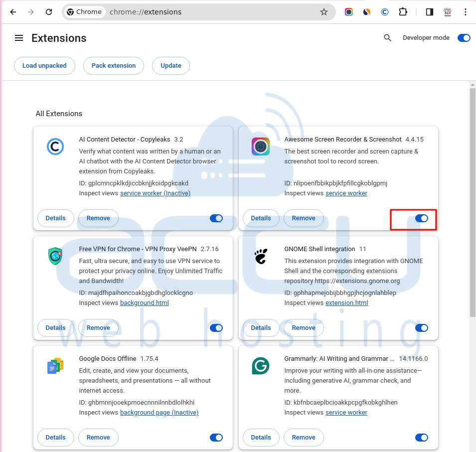Image resolution: width=476 pixels, height=452 pixels.
Task: Click the 'Extensions' page title
Action: [59, 38]
